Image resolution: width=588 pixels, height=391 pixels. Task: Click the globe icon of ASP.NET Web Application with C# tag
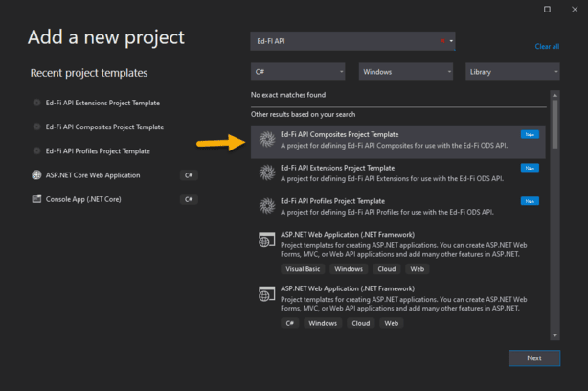point(266,294)
